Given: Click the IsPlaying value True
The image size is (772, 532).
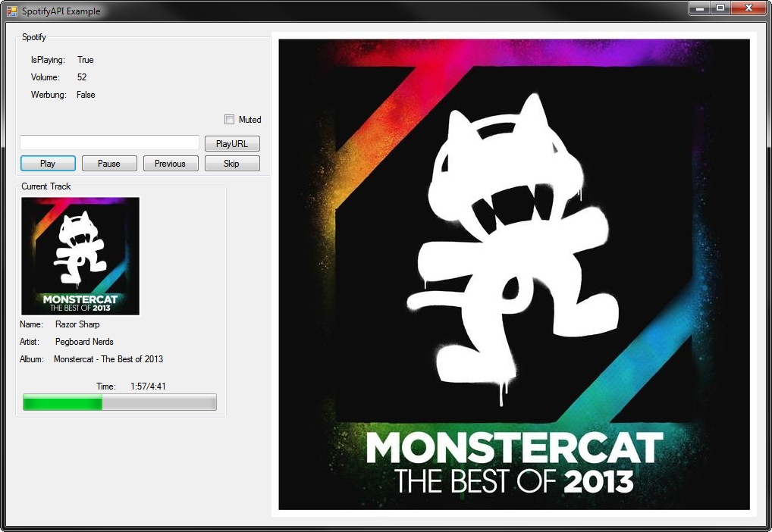Looking at the screenshot, I should tap(85, 60).
